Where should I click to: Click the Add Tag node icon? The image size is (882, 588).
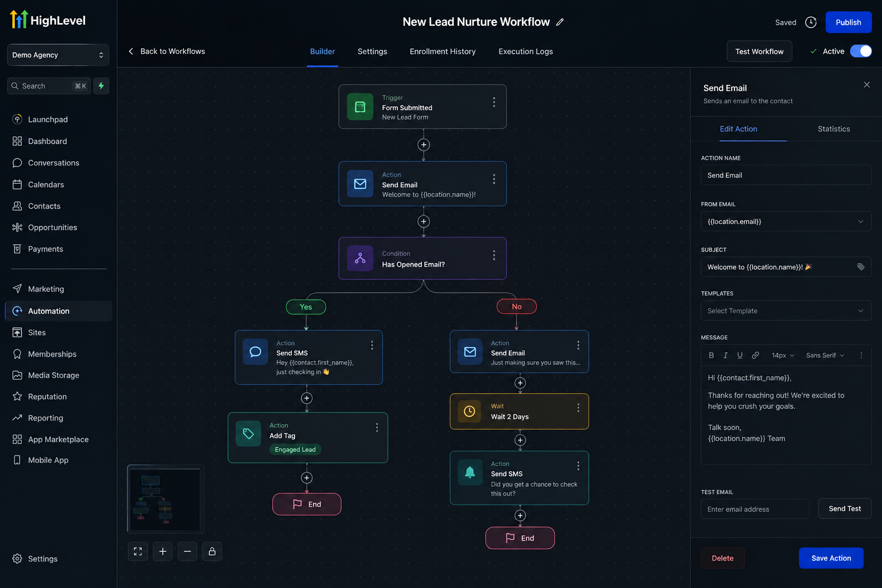point(248,434)
